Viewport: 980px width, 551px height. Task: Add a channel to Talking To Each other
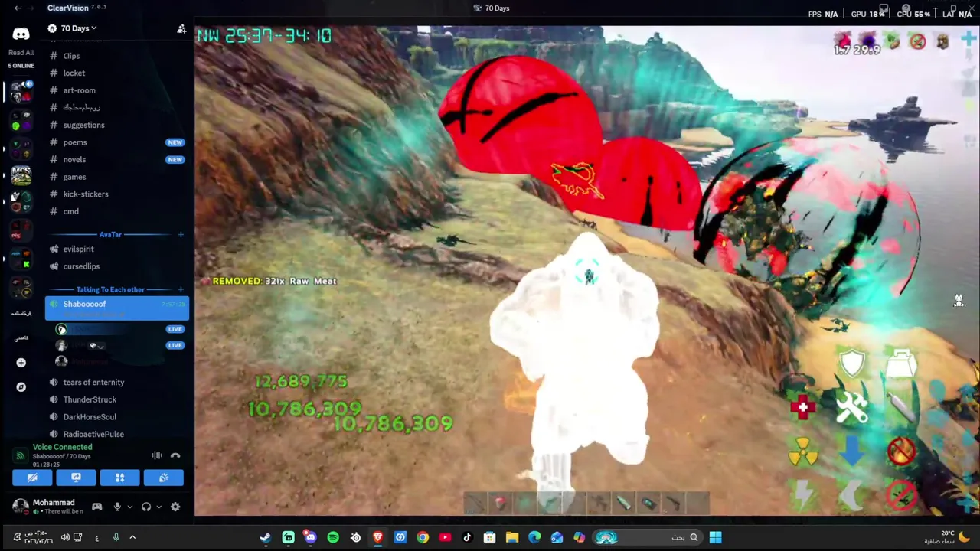[x=181, y=289]
